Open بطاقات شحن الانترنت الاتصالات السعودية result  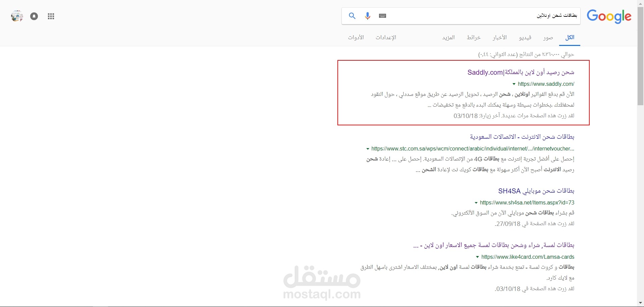tap(522, 137)
